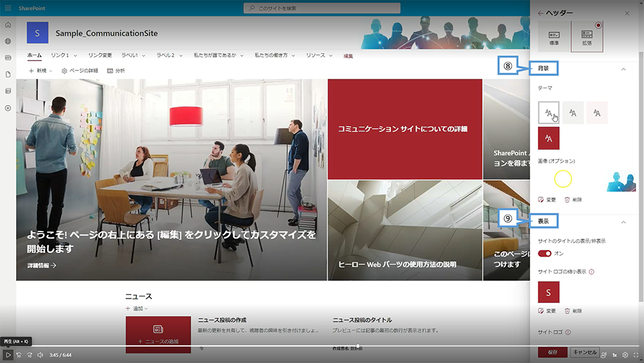This screenshot has height=363, width=644.
Task: Click the red S site logo thumbnail
Action: point(549,292)
